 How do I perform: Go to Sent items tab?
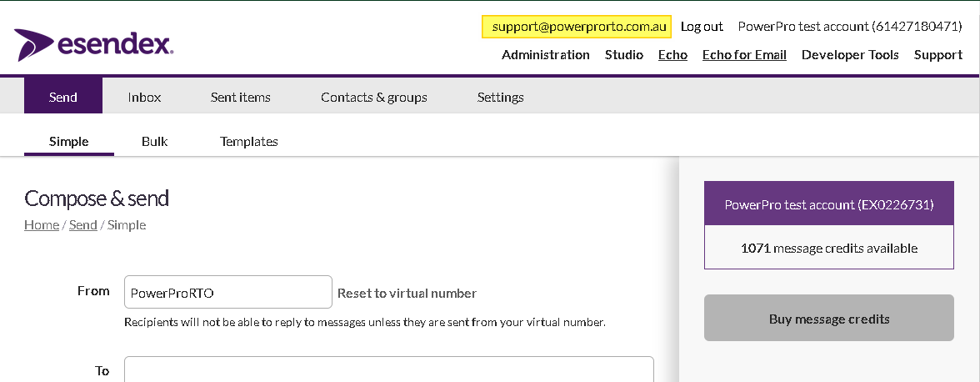pos(241,97)
